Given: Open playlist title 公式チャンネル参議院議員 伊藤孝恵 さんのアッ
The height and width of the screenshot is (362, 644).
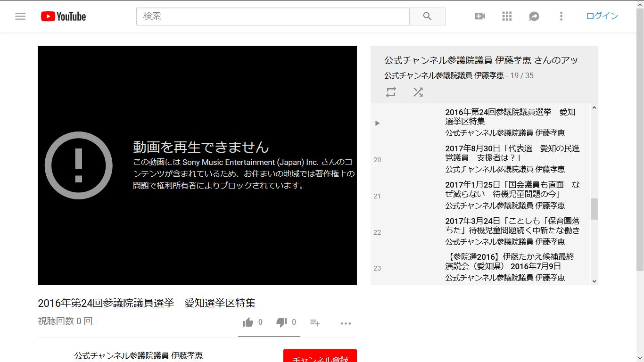Looking at the screenshot, I should tap(481, 60).
